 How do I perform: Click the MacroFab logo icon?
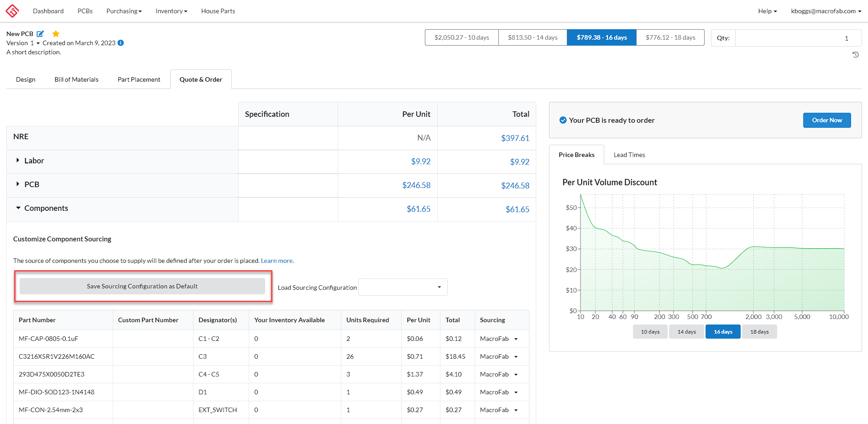coord(12,11)
